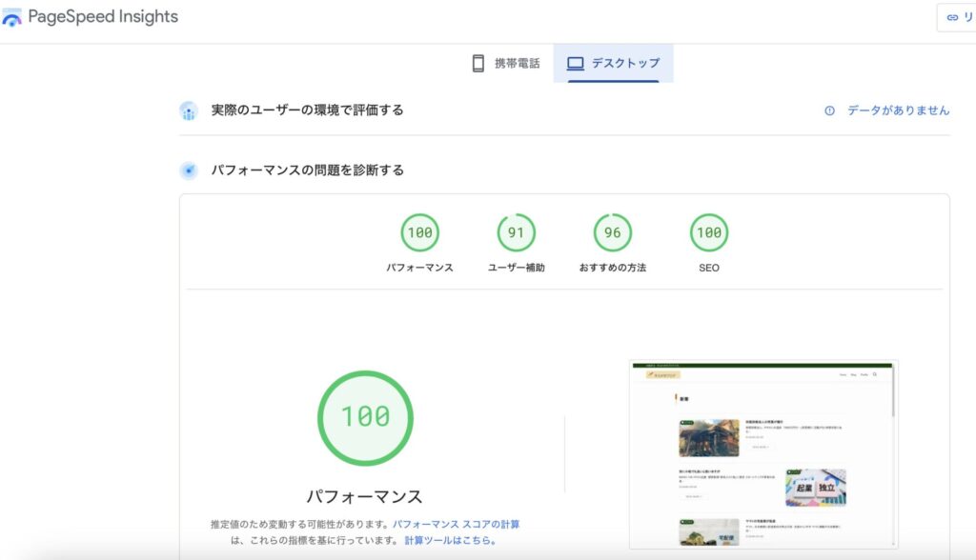Click the info icon next to データがありません
976x560 pixels.
[x=829, y=110]
